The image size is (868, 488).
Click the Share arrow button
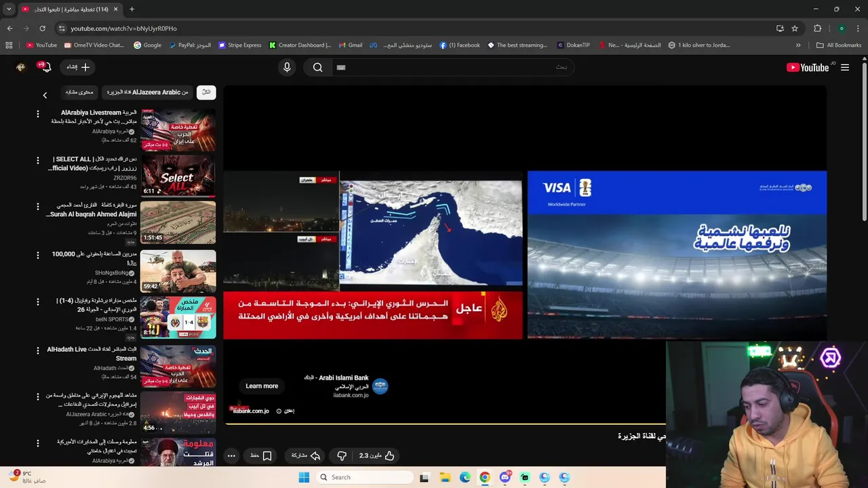pos(306,455)
